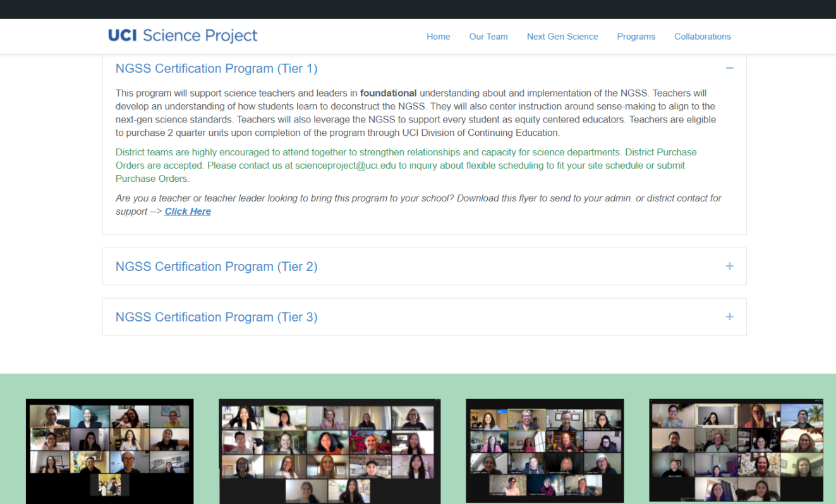Expand Tier 2 using the plus icon
This screenshot has height=504, width=836.
(x=729, y=266)
